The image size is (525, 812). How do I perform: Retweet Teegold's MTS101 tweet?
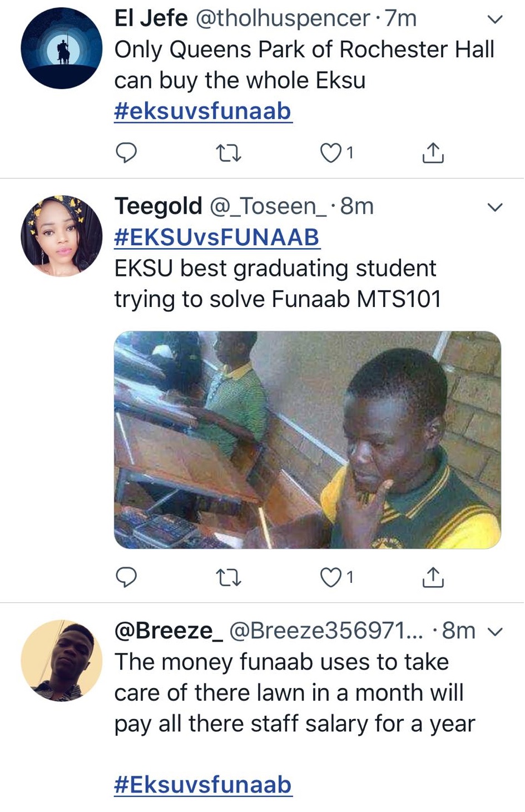click(228, 578)
